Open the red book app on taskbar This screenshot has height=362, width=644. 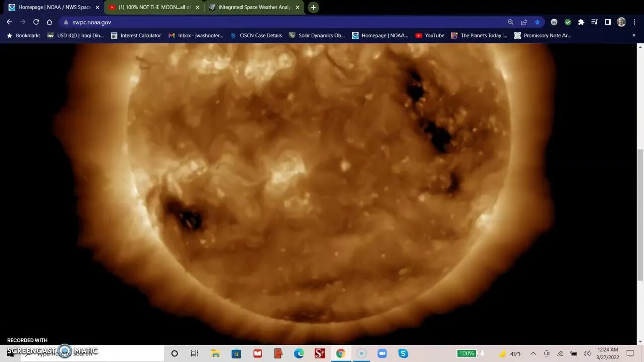[258, 354]
